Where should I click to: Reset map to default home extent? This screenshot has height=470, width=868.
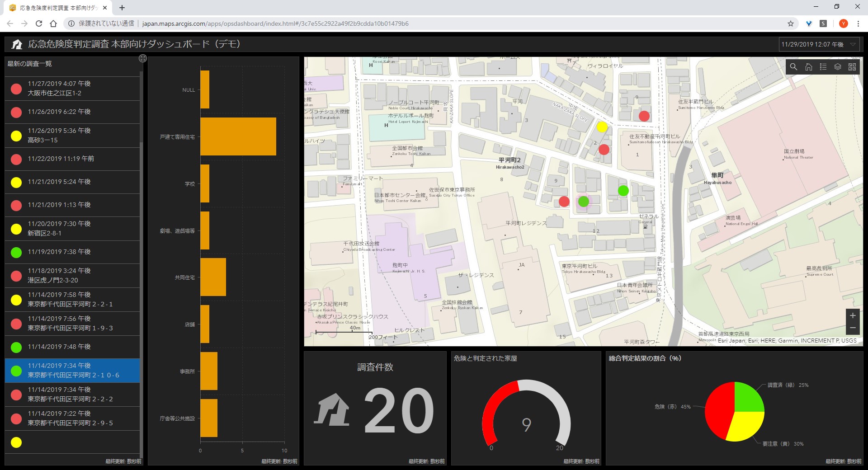tap(808, 67)
